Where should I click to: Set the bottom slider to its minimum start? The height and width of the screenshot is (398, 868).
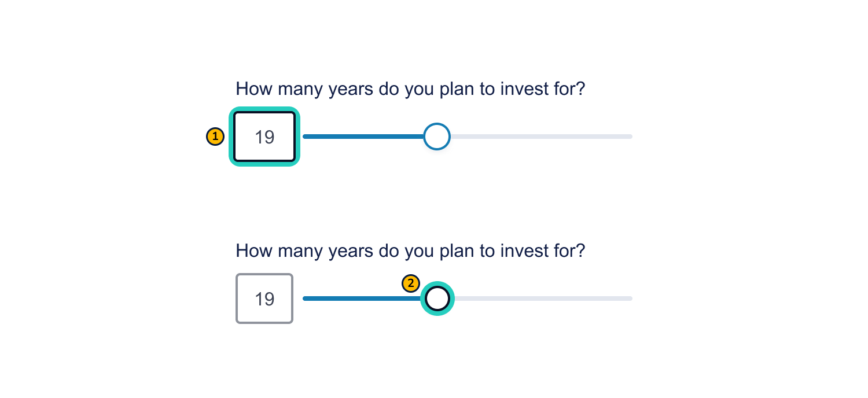[304, 298]
